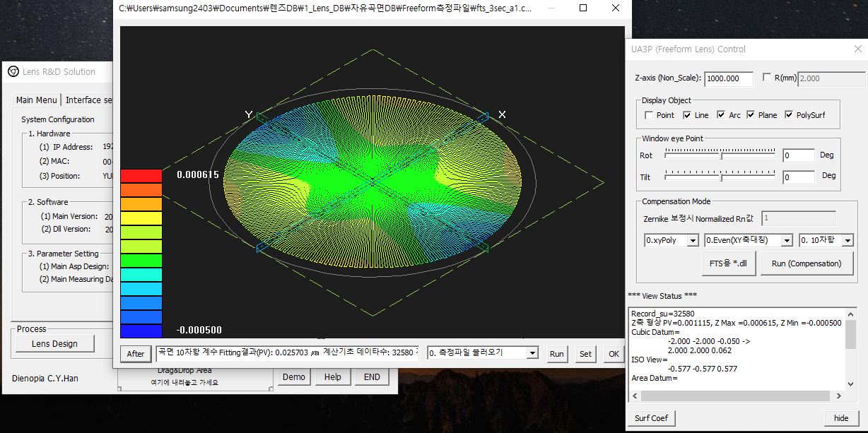Image resolution: width=868 pixels, height=433 pixels.
Task: Click the dark blue legend swatch
Action: (141, 331)
